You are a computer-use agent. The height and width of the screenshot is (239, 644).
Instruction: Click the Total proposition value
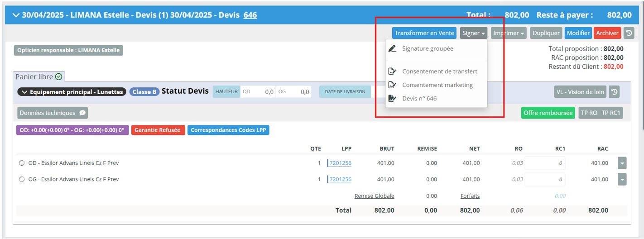[x=613, y=48]
